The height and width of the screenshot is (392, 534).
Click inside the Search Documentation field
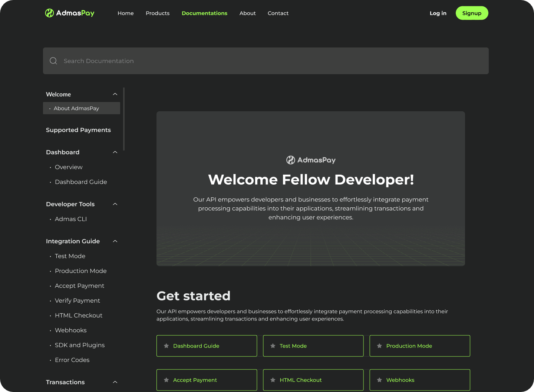[185, 60]
